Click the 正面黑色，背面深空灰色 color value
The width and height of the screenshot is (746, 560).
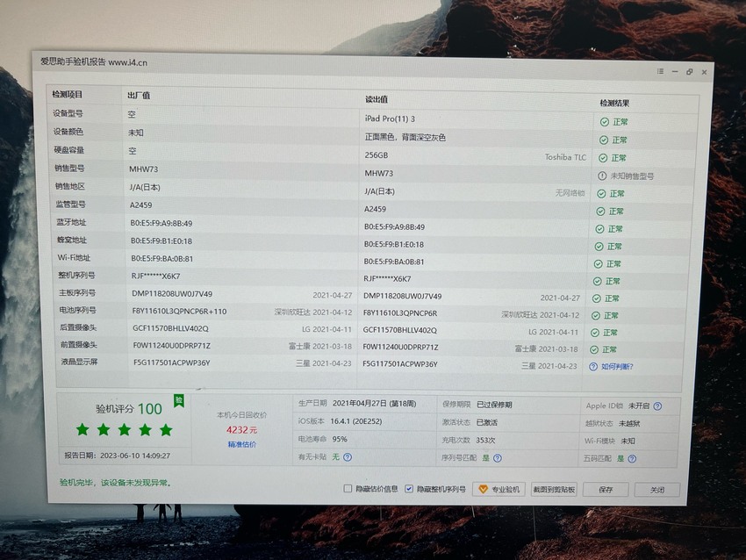[405, 138]
